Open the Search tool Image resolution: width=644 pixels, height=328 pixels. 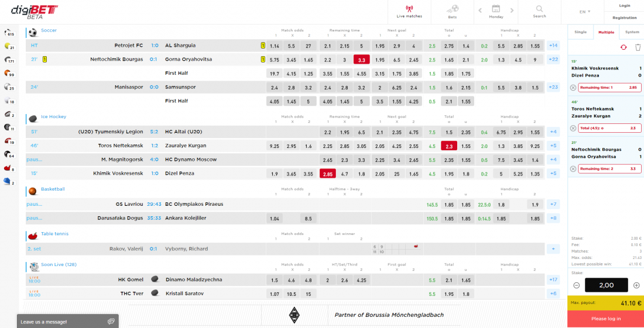[x=539, y=12]
